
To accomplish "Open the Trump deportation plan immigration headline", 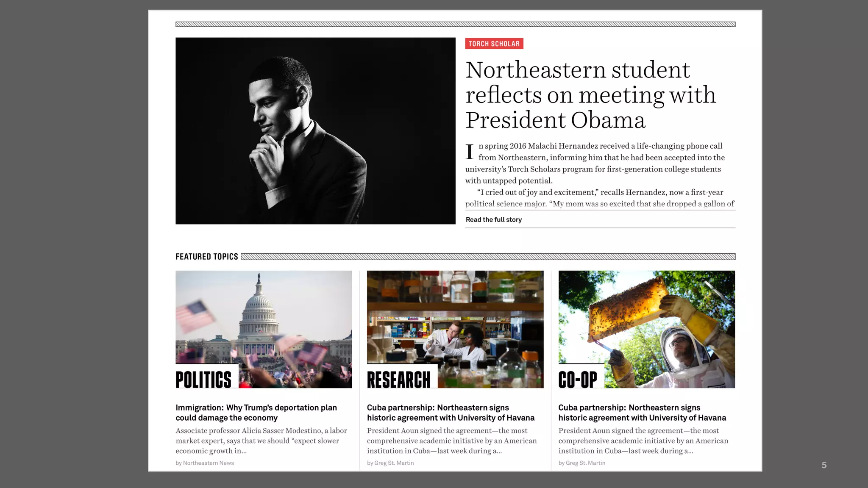I will 256,413.
